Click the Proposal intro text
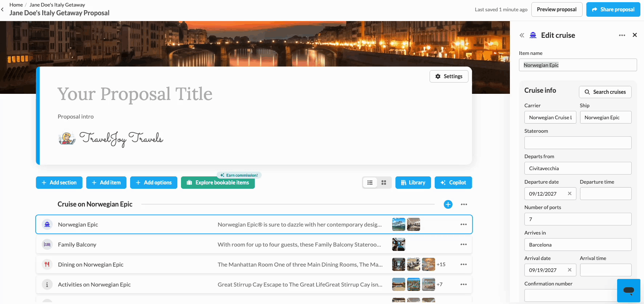This screenshot has height=304, width=644. (x=76, y=117)
